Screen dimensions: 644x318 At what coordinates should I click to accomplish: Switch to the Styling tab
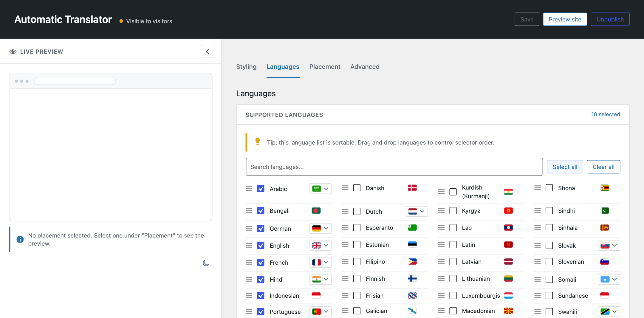pyautogui.click(x=246, y=67)
